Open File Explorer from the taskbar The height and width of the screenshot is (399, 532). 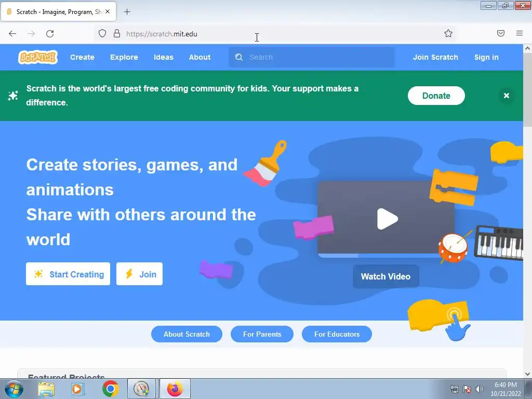click(x=46, y=389)
